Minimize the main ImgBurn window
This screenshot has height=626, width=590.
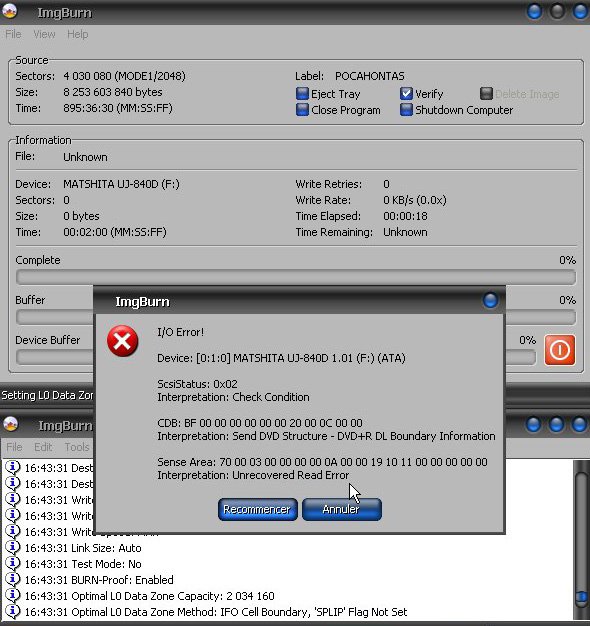(x=535, y=12)
